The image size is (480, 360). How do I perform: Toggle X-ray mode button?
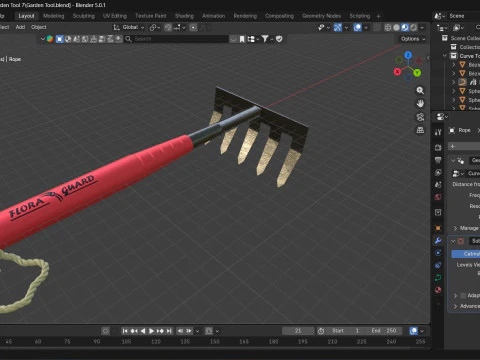click(377, 27)
